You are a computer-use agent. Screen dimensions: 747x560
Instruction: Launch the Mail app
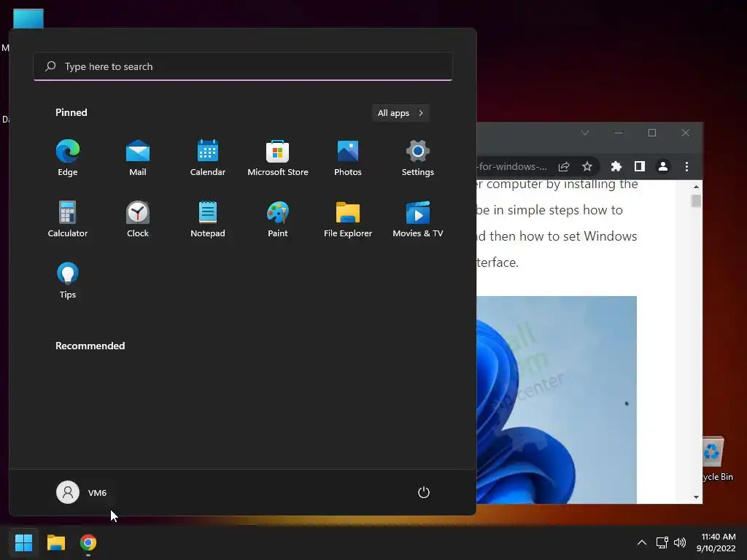(x=138, y=158)
